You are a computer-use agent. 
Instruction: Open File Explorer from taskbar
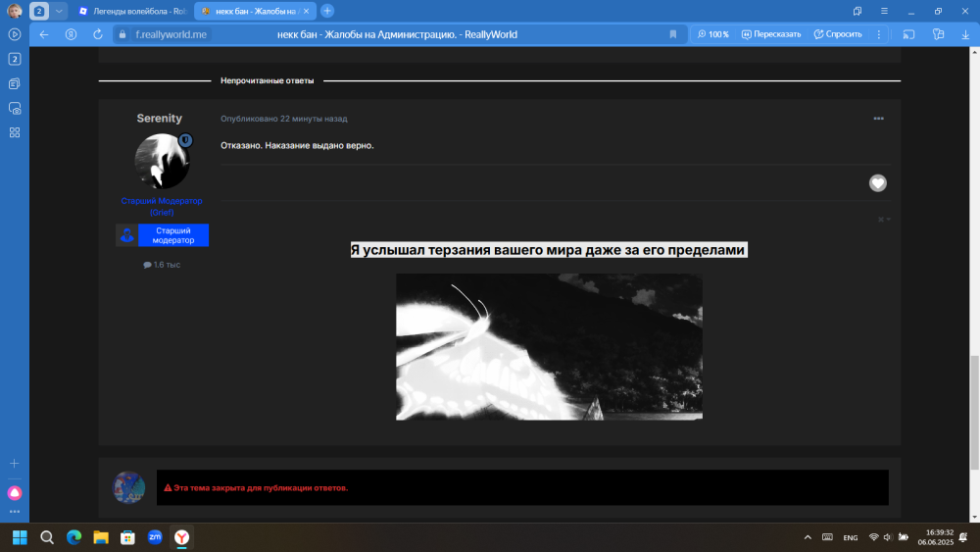click(x=101, y=537)
